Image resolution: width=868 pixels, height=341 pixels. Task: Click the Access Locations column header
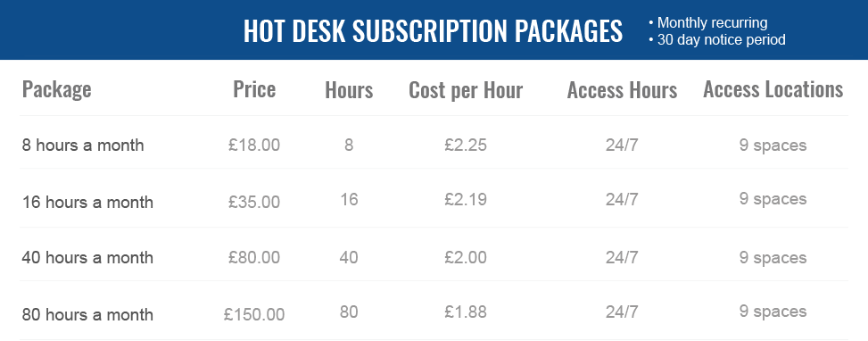tap(773, 89)
